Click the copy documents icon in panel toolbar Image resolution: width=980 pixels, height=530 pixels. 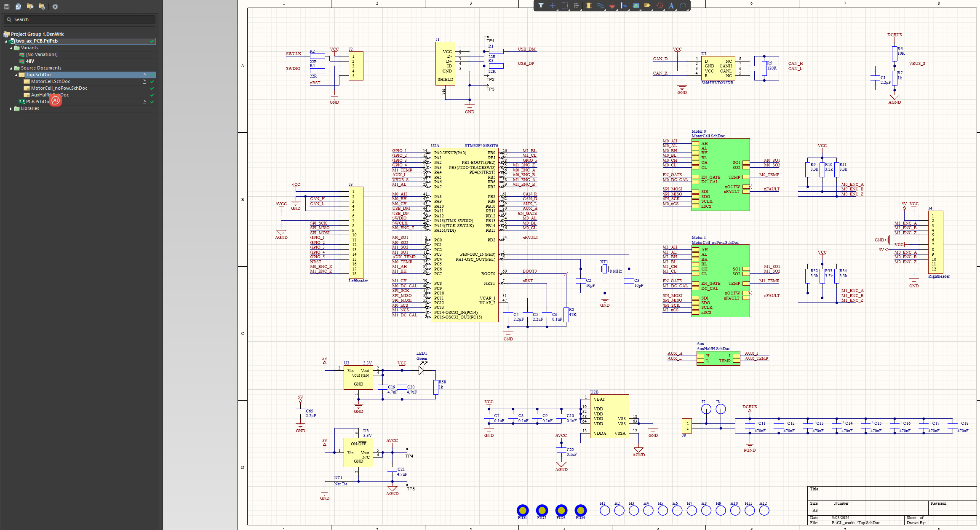(18, 6)
